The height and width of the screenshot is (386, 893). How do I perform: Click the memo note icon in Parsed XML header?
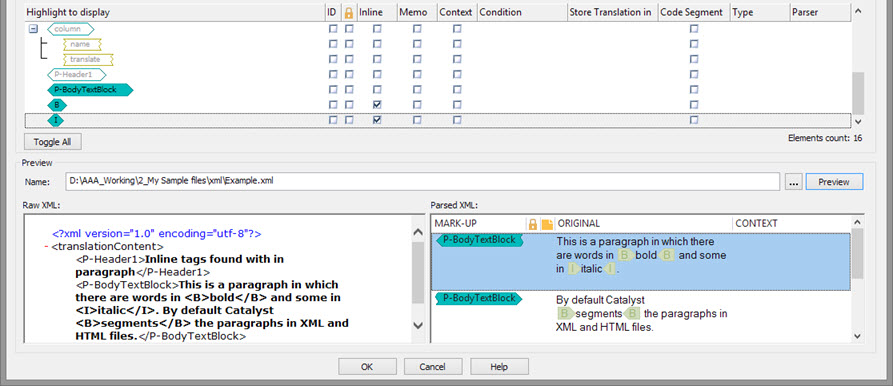pos(547,224)
